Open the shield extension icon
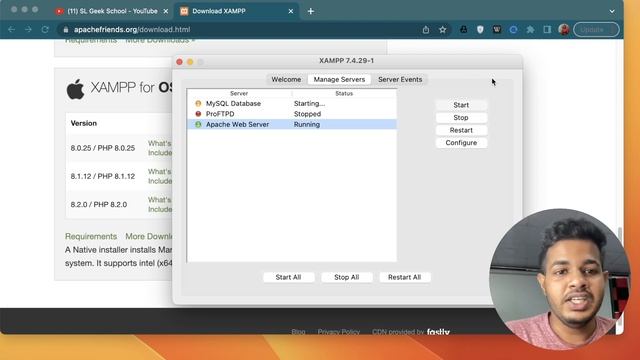The width and height of the screenshot is (640, 360). click(x=480, y=29)
